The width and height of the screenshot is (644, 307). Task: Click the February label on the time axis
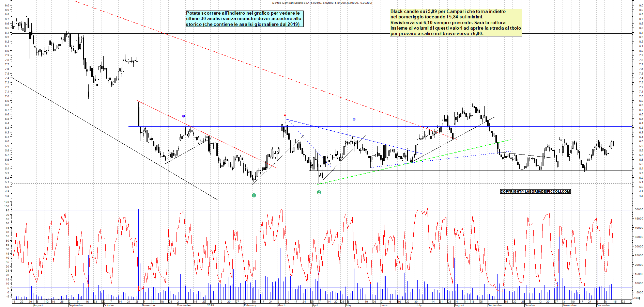[x=250, y=305]
